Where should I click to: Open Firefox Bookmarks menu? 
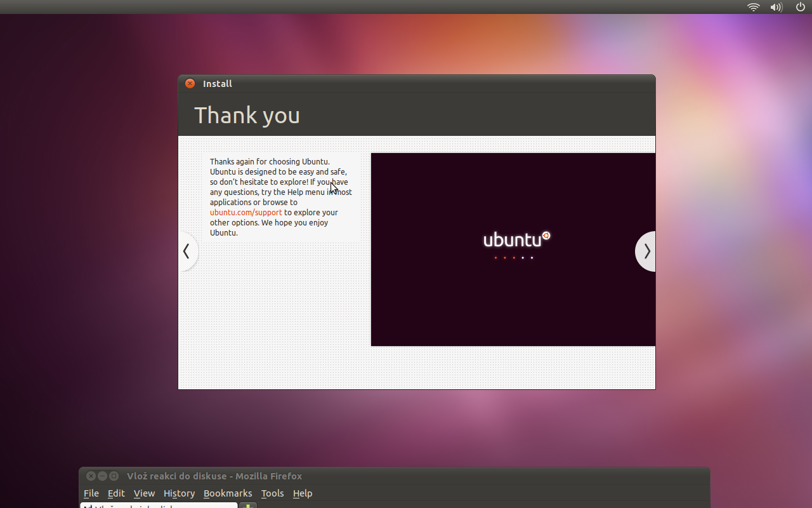[228, 493]
